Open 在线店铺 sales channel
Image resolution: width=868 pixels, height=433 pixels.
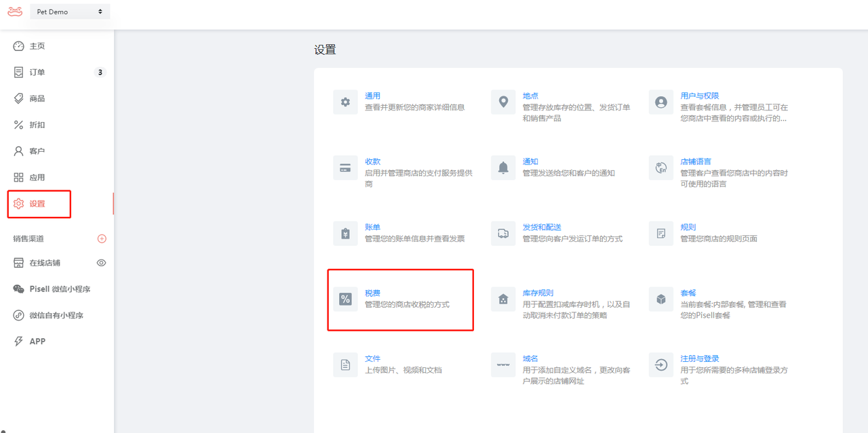[x=45, y=262]
